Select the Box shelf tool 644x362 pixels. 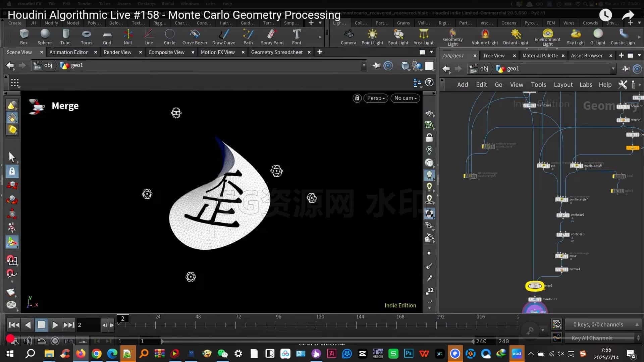click(24, 37)
